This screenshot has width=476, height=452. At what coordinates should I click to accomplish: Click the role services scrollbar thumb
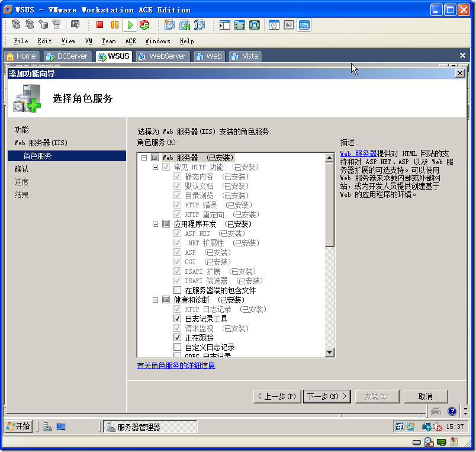pyautogui.click(x=329, y=205)
